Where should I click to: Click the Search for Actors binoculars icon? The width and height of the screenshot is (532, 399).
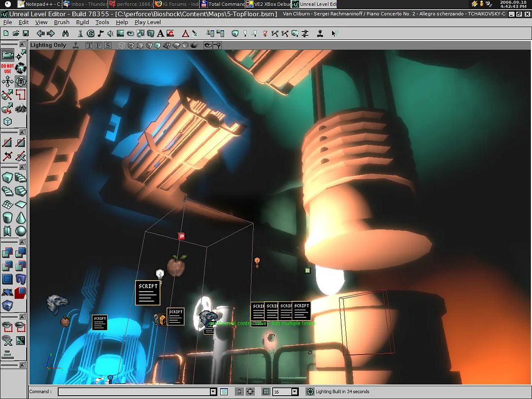(66, 33)
